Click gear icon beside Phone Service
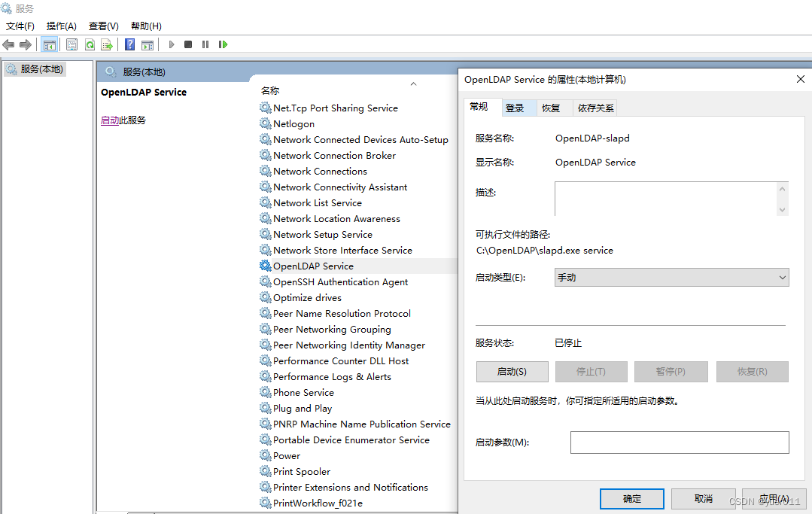The width and height of the screenshot is (812, 514). pos(265,392)
